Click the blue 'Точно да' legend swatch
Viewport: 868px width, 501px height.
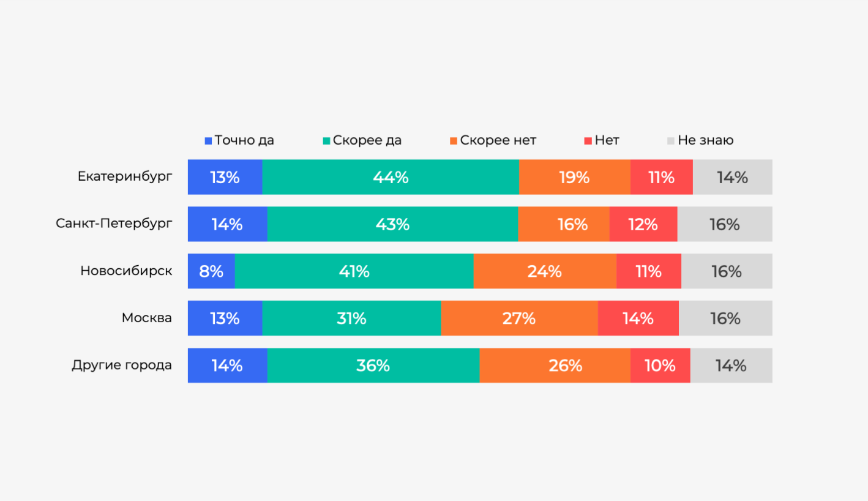click(208, 141)
